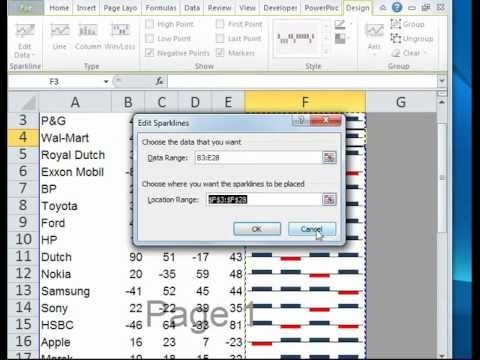The image size is (480, 360).
Task: Collapse dialog via Location Range selector icon
Action: (329, 199)
